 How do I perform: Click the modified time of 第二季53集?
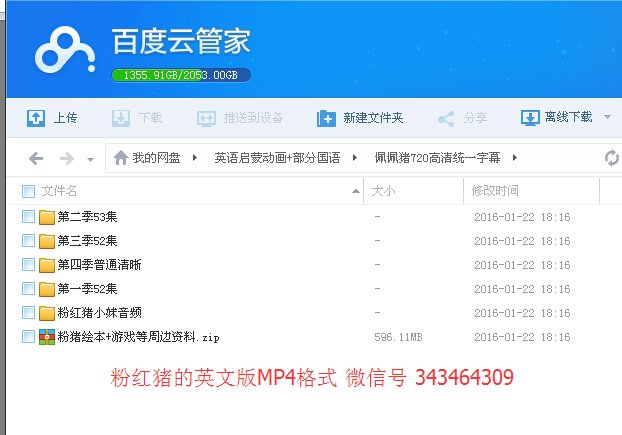click(x=522, y=217)
